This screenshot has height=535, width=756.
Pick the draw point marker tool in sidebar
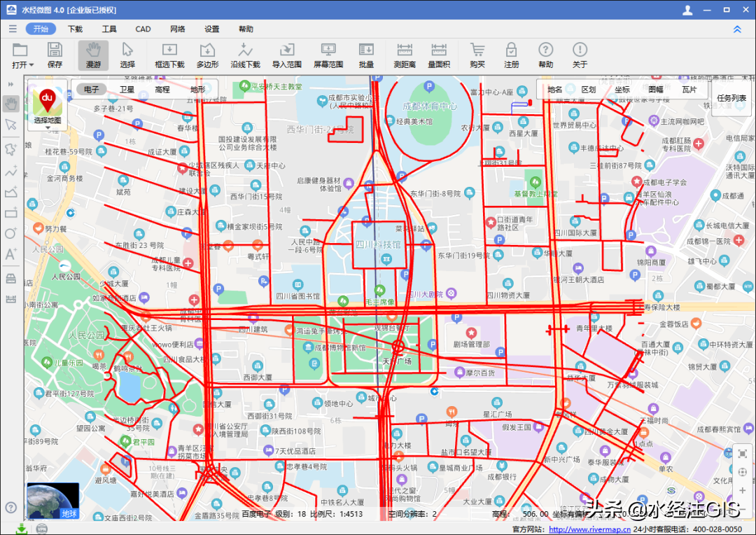(10, 148)
